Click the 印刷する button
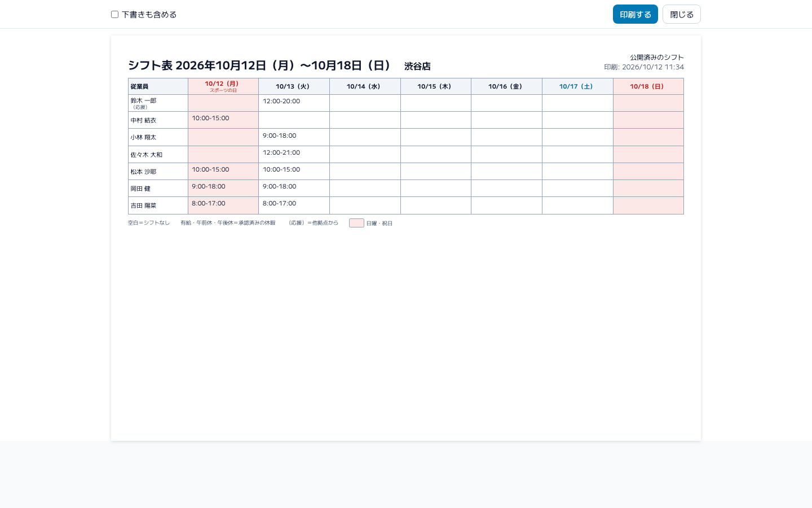 point(636,14)
